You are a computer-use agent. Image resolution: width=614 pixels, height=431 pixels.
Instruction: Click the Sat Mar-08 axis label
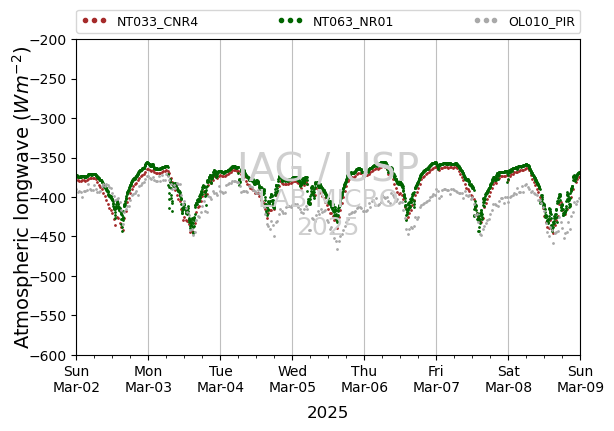tap(508, 379)
